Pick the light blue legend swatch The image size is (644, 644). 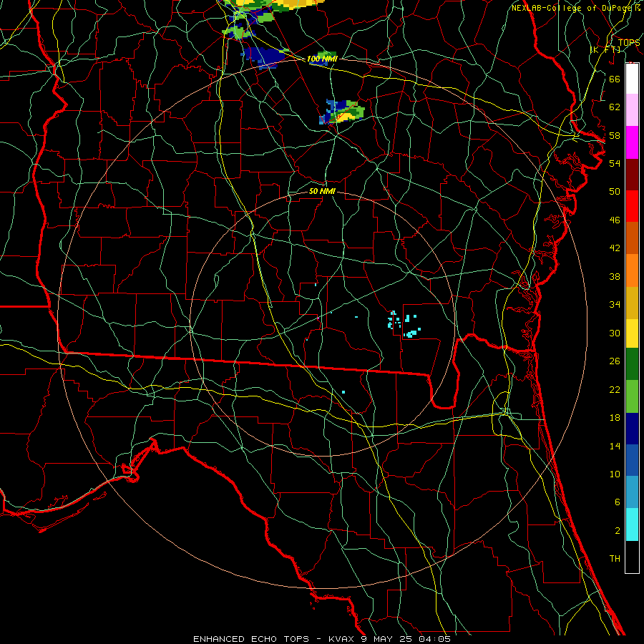632,492
